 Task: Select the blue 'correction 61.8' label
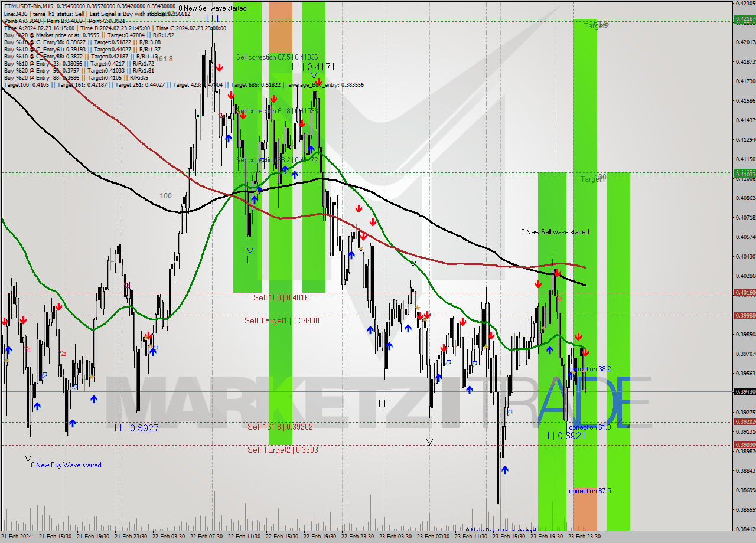[589, 427]
